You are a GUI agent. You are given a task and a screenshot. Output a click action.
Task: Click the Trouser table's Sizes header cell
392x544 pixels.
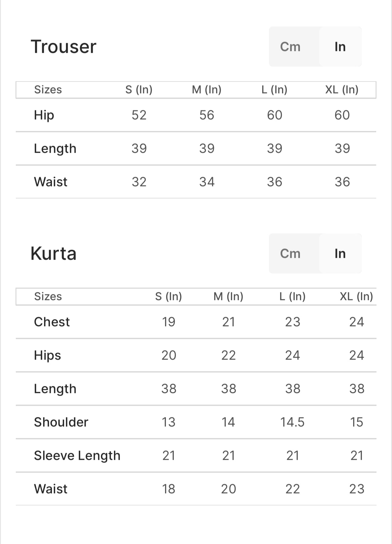48,90
